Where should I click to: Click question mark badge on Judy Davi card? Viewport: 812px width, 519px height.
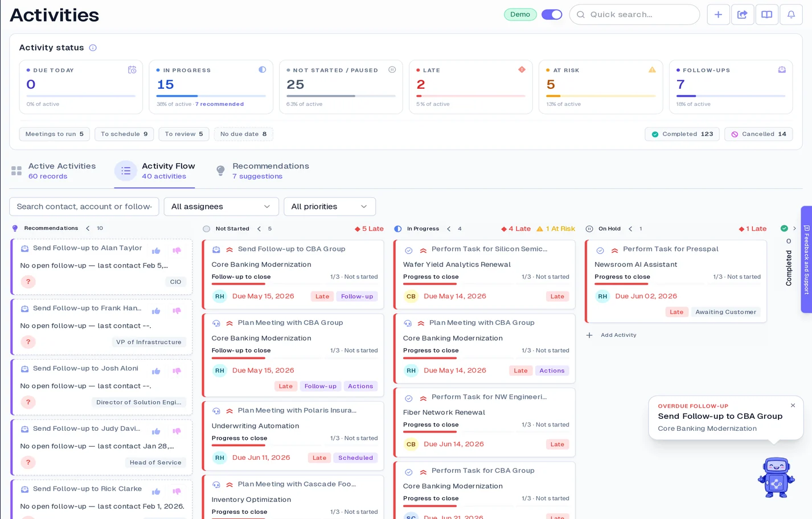pyautogui.click(x=28, y=463)
